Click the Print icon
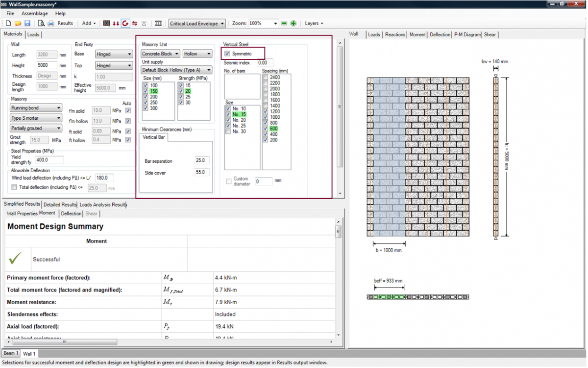The height and width of the screenshot is (368, 588). 50,23
